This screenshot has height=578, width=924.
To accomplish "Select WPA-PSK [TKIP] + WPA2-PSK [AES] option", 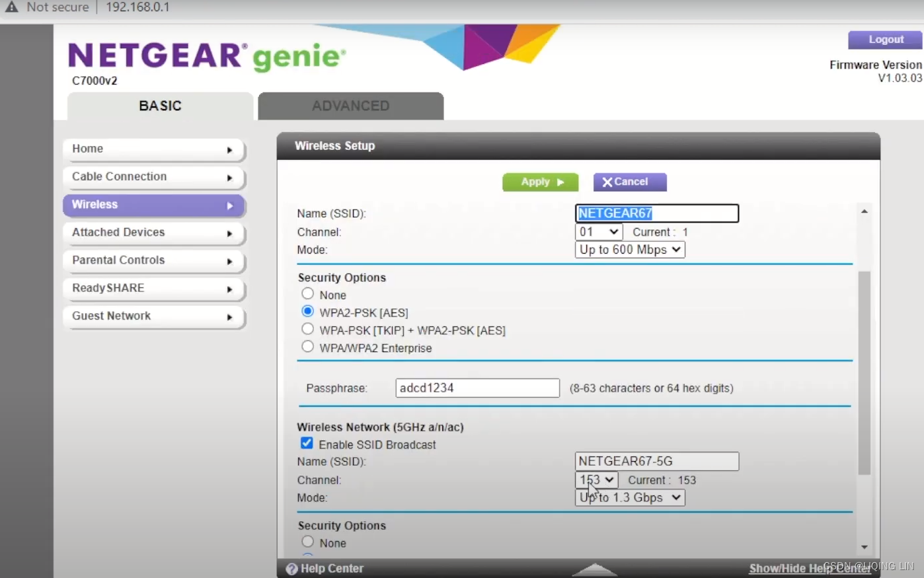I will (x=307, y=328).
